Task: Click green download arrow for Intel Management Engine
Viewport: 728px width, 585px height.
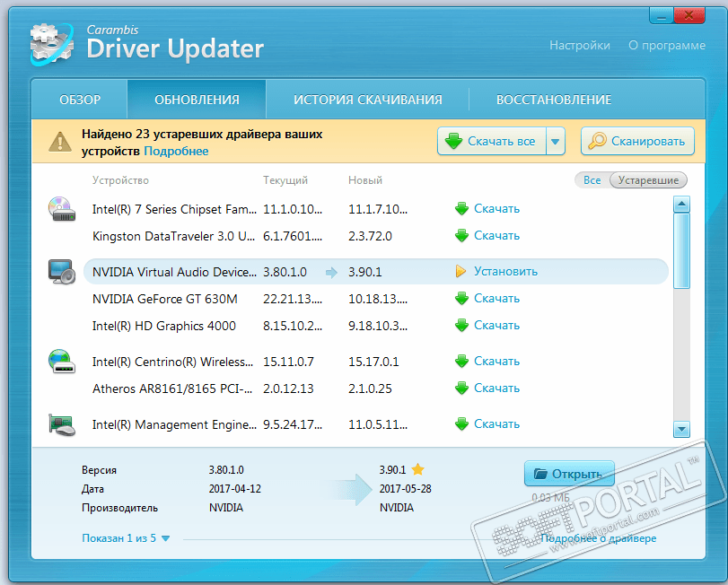Action: 461,423
